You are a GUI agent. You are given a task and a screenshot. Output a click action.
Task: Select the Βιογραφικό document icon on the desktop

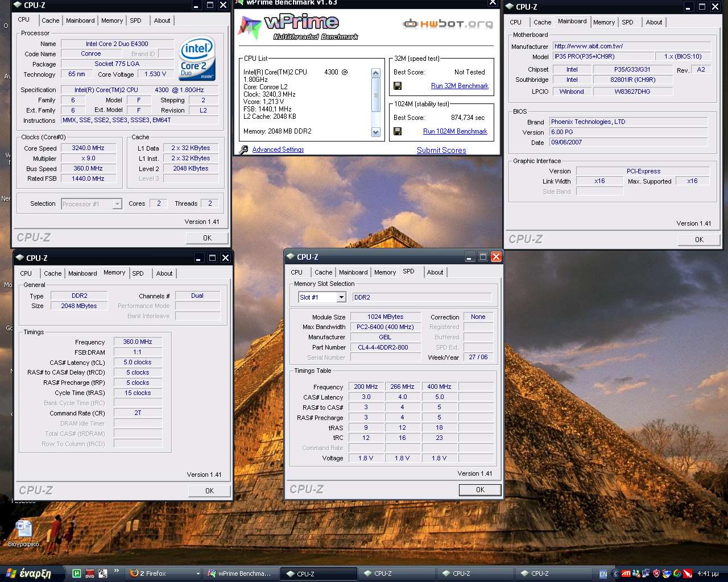tap(23, 534)
